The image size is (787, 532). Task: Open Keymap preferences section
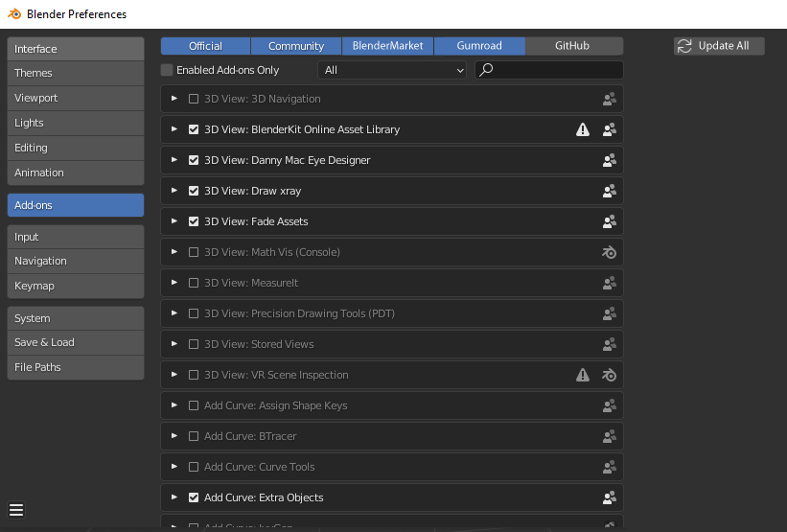point(76,286)
